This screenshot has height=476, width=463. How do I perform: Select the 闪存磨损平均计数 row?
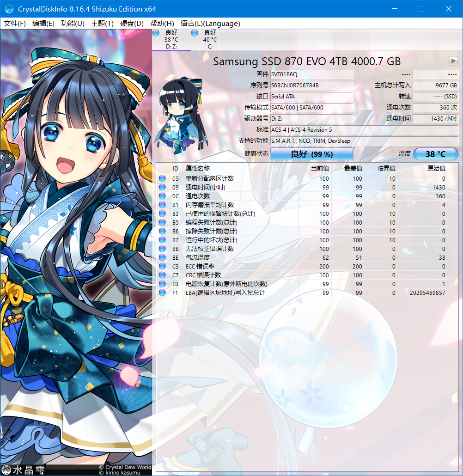click(302, 205)
